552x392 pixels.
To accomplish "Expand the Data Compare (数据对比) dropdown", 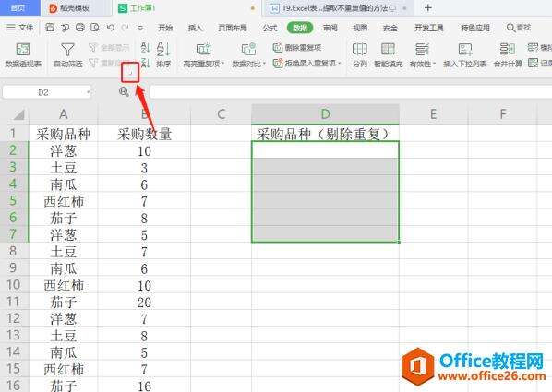I will (x=264, y=64).
